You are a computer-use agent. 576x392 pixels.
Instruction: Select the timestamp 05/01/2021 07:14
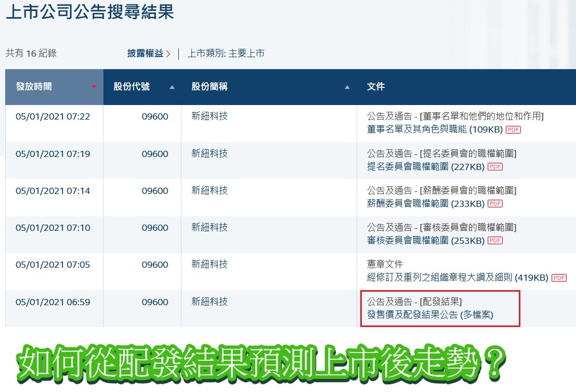click(53, 191)
